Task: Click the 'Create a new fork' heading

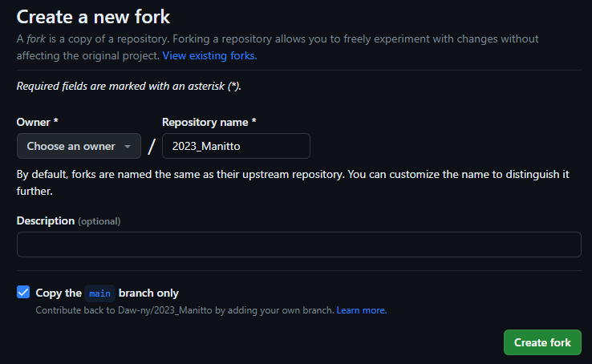Action: click(93, 17)
